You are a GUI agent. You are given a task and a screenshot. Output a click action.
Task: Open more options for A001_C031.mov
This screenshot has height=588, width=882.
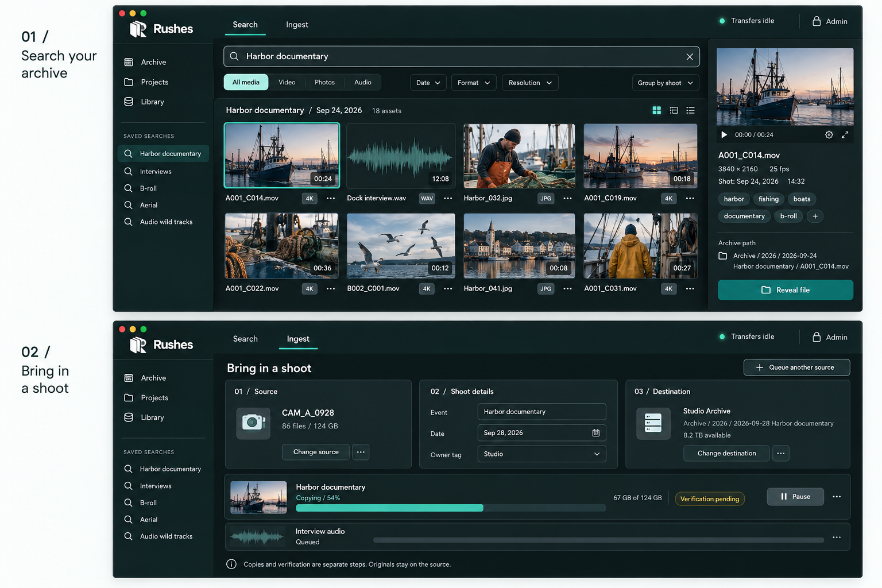tap(690, 288)
